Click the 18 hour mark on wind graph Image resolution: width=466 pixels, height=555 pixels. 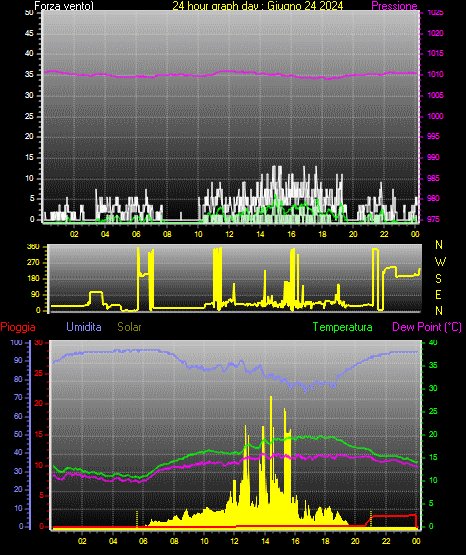pyautogui.click(x=322, y=234)
